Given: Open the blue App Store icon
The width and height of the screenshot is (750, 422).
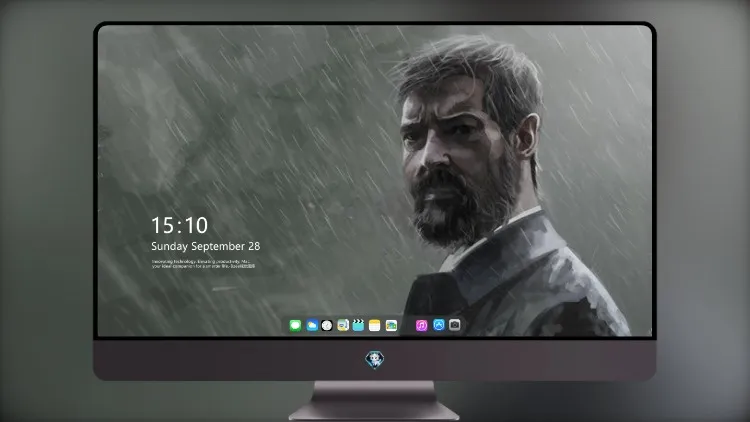Looking at the screenshot, I should (x=439, y=325).
